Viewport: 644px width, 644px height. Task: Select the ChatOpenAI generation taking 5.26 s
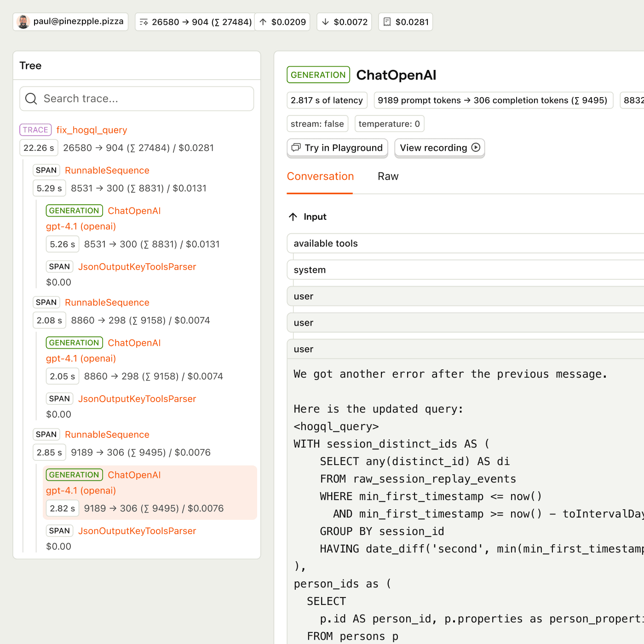click(x=134, y=211)
